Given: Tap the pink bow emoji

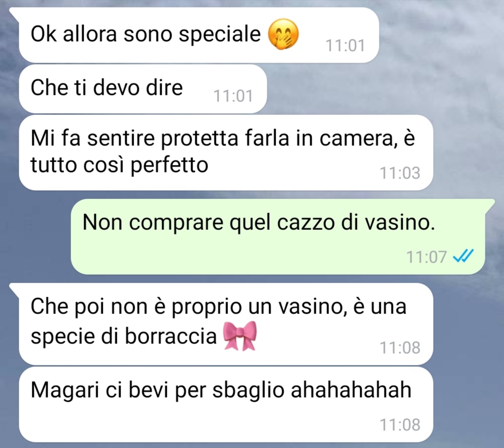Looking at the screenshot, I should click(240, 336).
